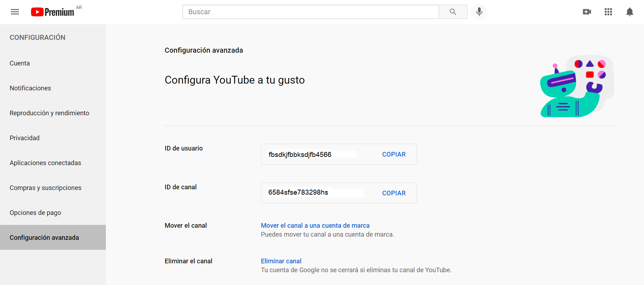Copy the ID de usuario value

click(394, 154)
